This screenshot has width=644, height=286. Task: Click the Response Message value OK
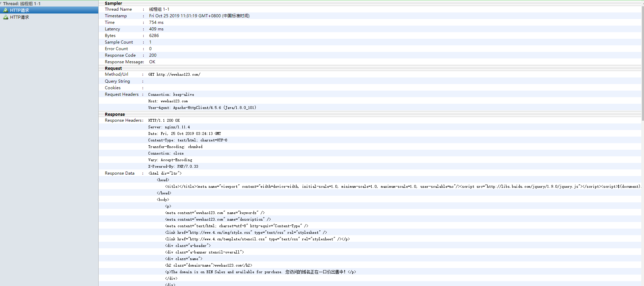click(x=152, y=62)
